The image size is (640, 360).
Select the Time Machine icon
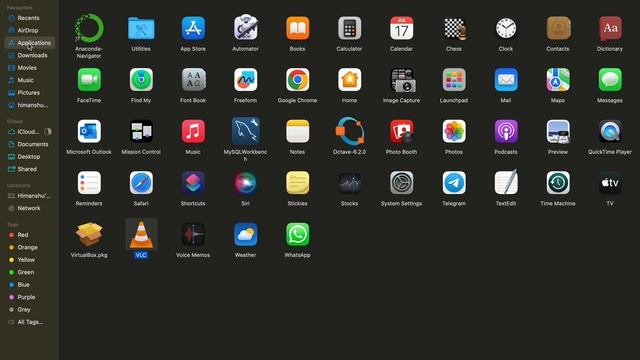pos(558,183)
